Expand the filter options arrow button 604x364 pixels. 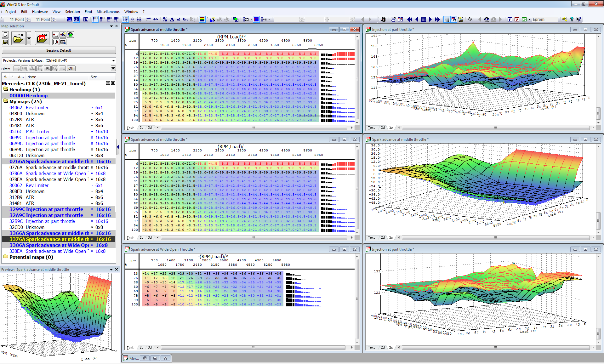click(113, 68)
